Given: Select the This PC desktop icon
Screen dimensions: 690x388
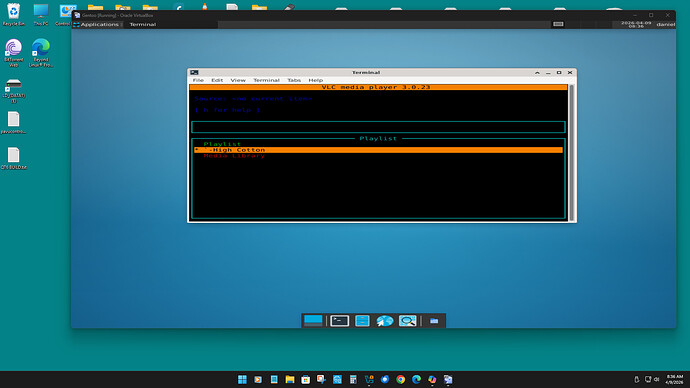Looking at the screenshot, I should point(41,15).
